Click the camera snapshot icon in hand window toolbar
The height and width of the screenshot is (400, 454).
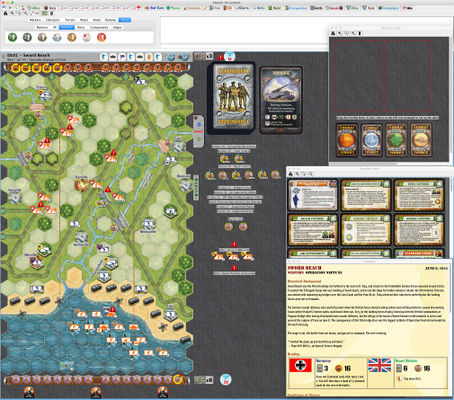click(333, 33)
